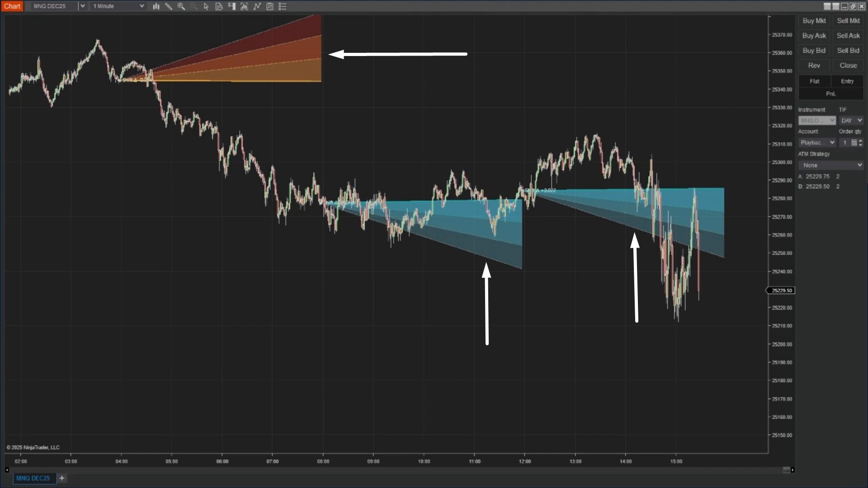The height and width of the screenshot is (488, 868).
Task: Open the interval selector showing 1 Minute
Action: click(x=118, y=6)
